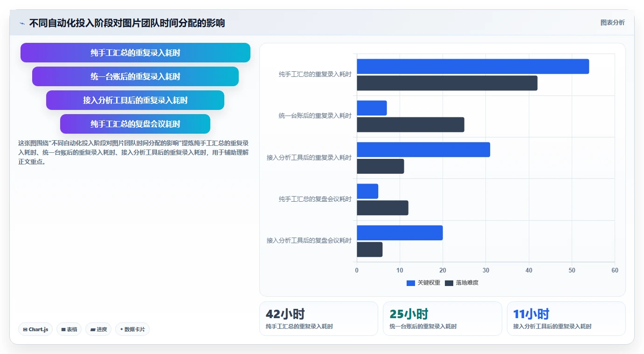Click the 图表分析 label at top right

tap(612, 22)
